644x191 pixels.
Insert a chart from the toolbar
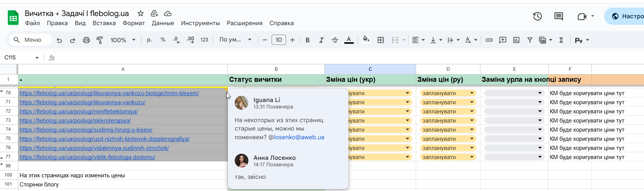coord(516,40)
